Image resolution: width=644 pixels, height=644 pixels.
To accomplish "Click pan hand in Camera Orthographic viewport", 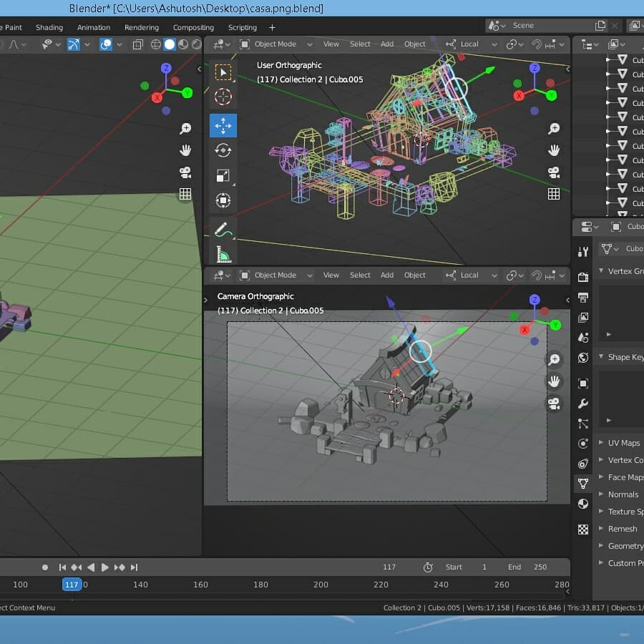I will [554, 381].
